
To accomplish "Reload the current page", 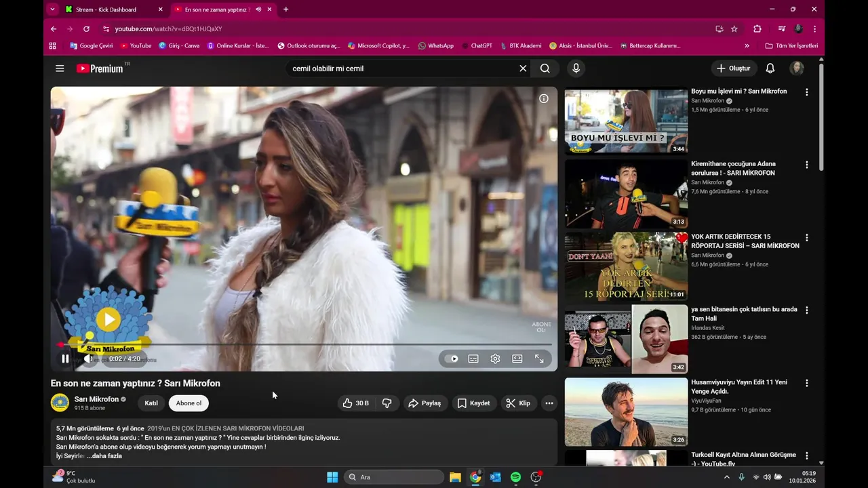I will pyautogui.click(x=86, y=29).
